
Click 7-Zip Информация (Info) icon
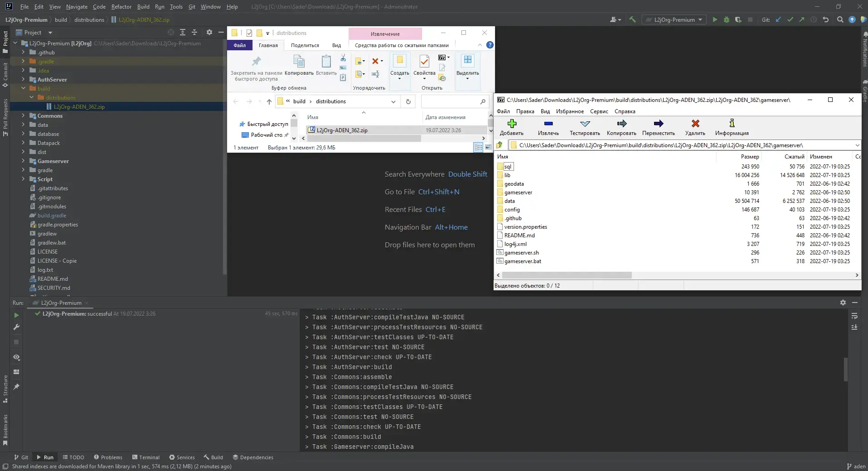click(x=732, y=123)
